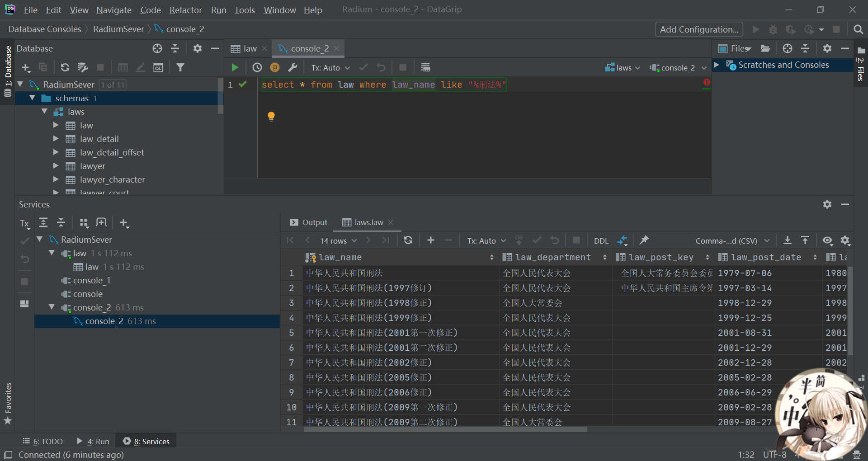Toggle the Files side tool window
868x461 pixels.
(x=861, y=65)
